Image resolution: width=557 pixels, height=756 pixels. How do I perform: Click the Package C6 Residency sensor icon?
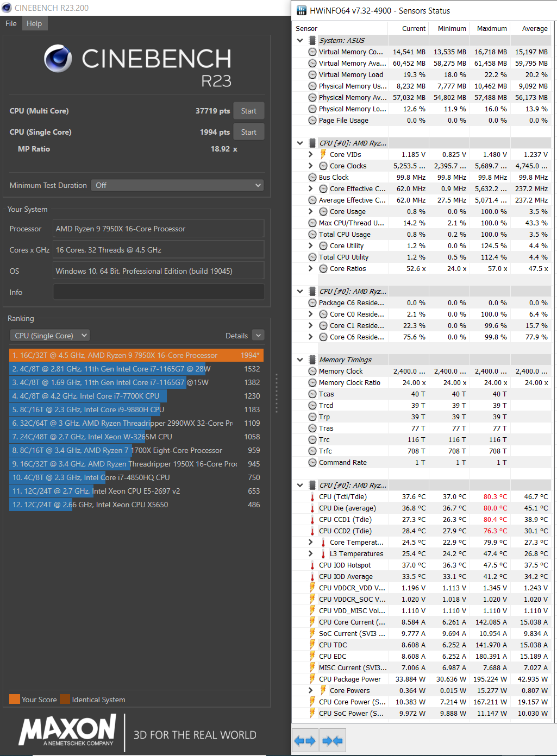[312, 303]
